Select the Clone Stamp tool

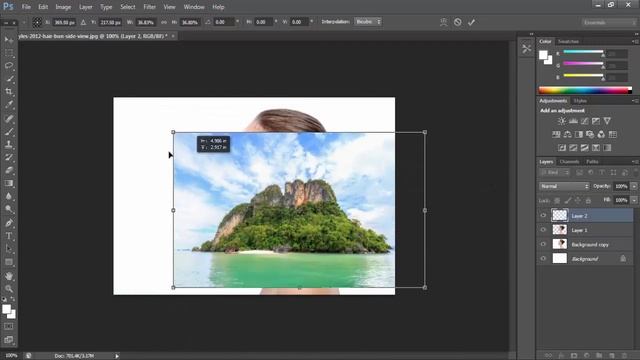click(x=9, y=144)
